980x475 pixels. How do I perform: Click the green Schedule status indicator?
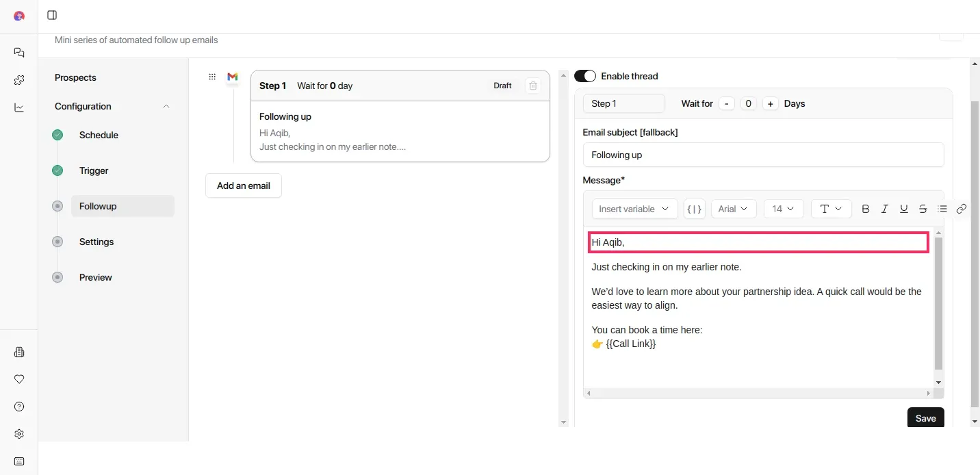(57, 135)
